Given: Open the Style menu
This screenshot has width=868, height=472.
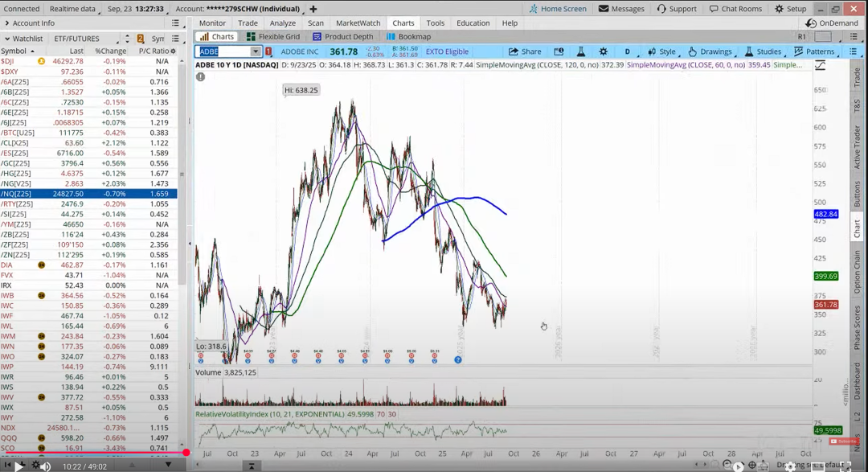Looking at the screenshot, I should point(662,51).
